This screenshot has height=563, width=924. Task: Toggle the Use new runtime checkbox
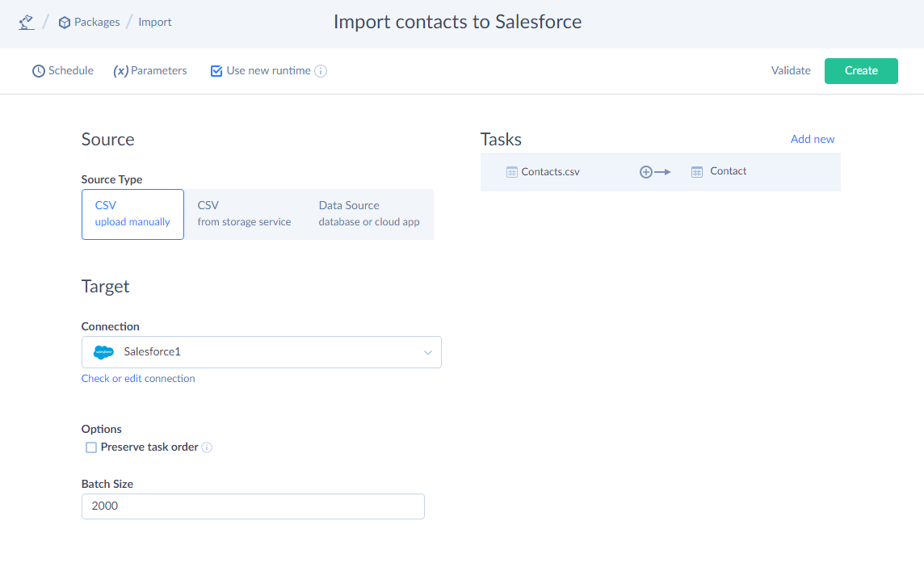point(216,71)
